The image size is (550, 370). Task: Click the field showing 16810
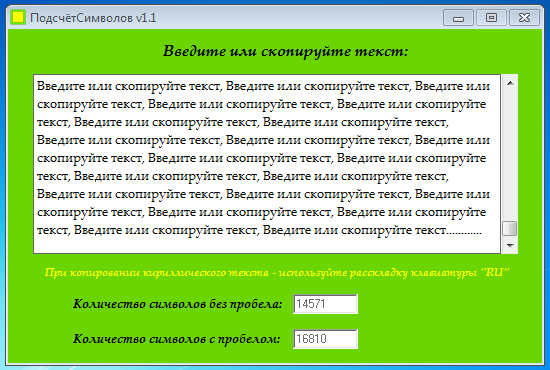pyautogui.click(x=325, y=339)
